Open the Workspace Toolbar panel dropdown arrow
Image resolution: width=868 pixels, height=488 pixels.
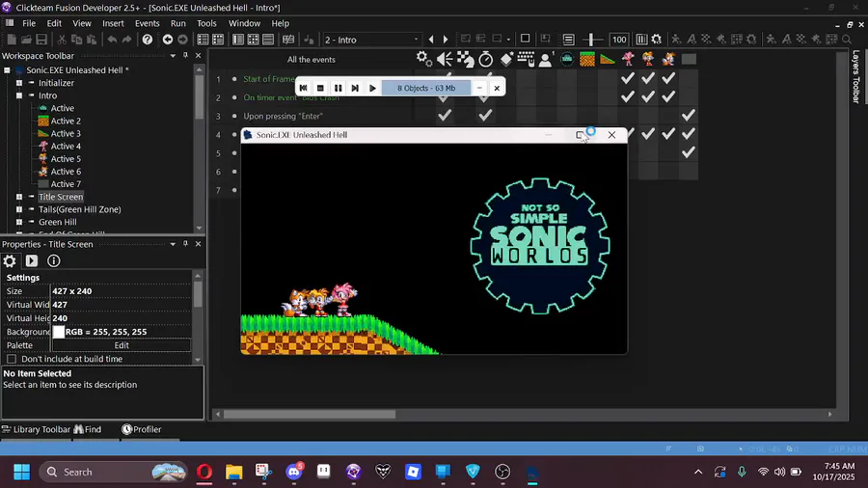tap(173, 55)
